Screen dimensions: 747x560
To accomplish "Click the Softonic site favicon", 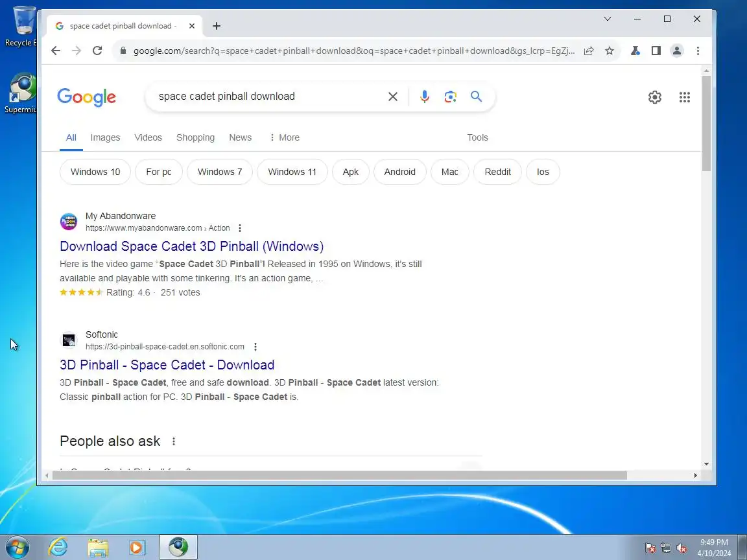I will pyautogui.click(x=69, y=340).
